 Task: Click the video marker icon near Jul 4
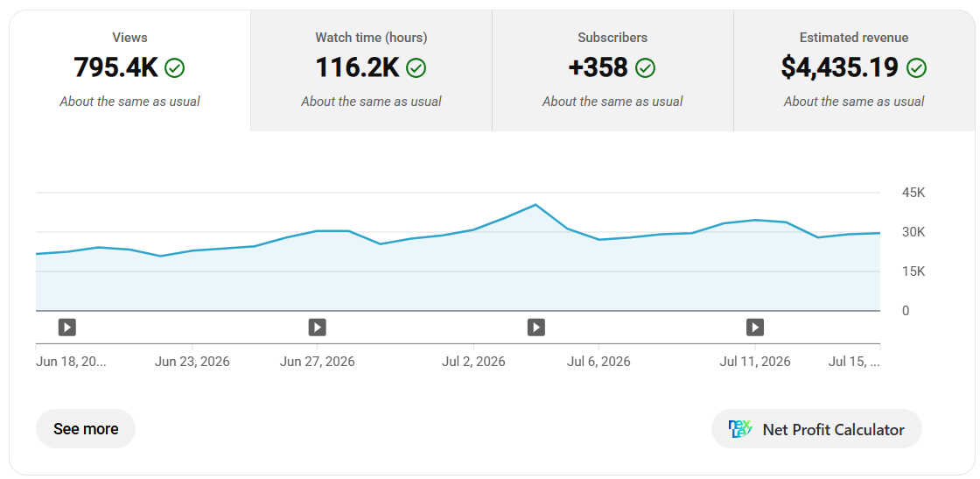[x=535, y=327]
